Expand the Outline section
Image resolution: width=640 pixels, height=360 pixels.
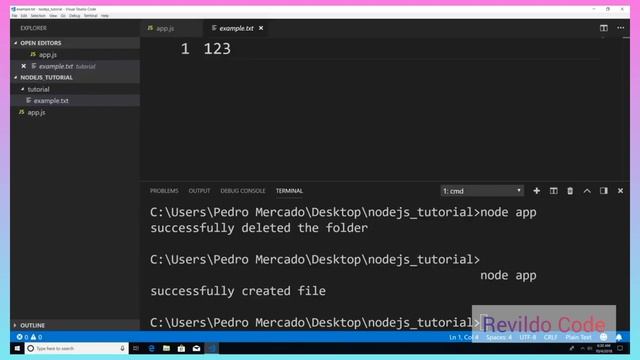click(32, 325)
